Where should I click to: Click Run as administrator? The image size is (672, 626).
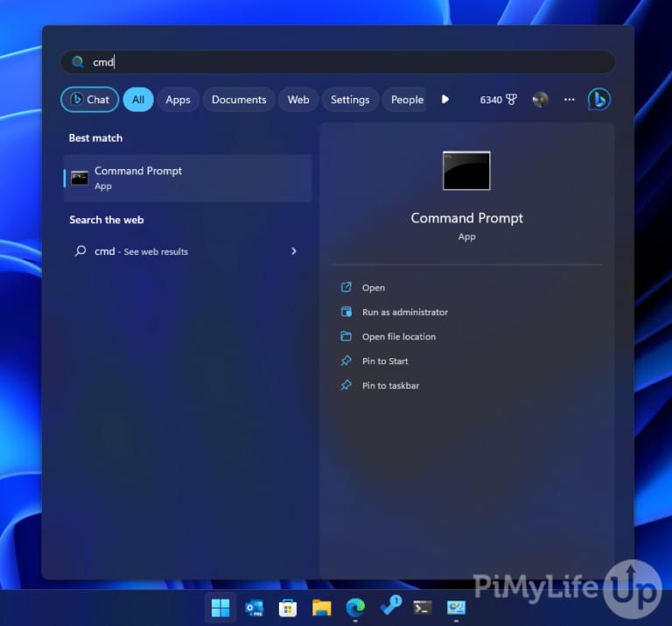[x=405, y=313]
